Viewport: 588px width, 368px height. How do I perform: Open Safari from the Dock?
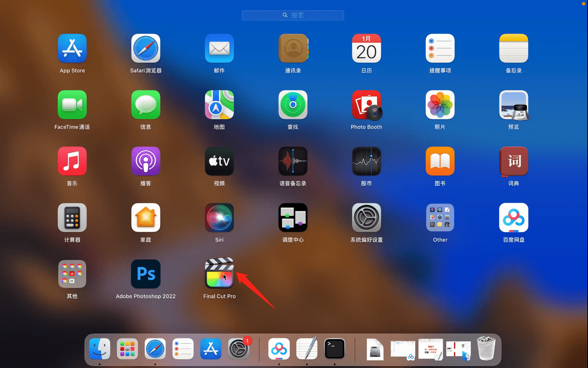point(155,349)
